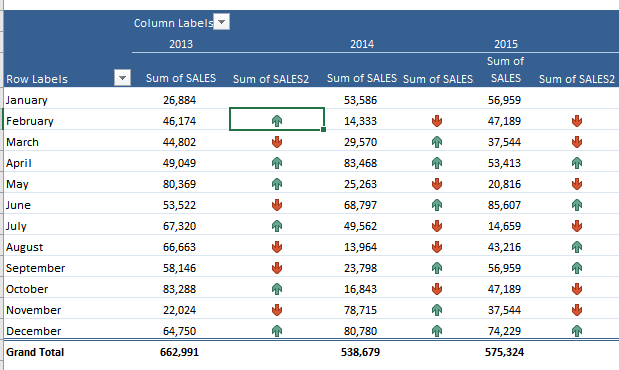Click the red down arrow for August 2013
The height and width of the screenshot is (370, 619).
tap(277, 247)
